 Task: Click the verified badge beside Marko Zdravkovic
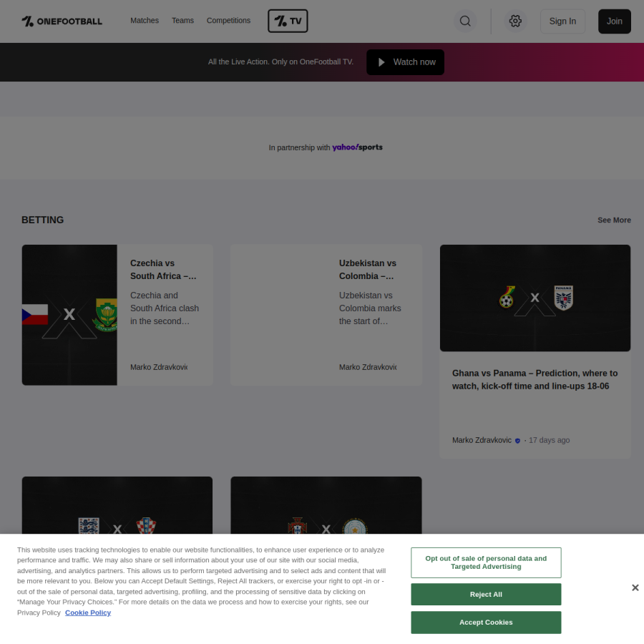517,441
